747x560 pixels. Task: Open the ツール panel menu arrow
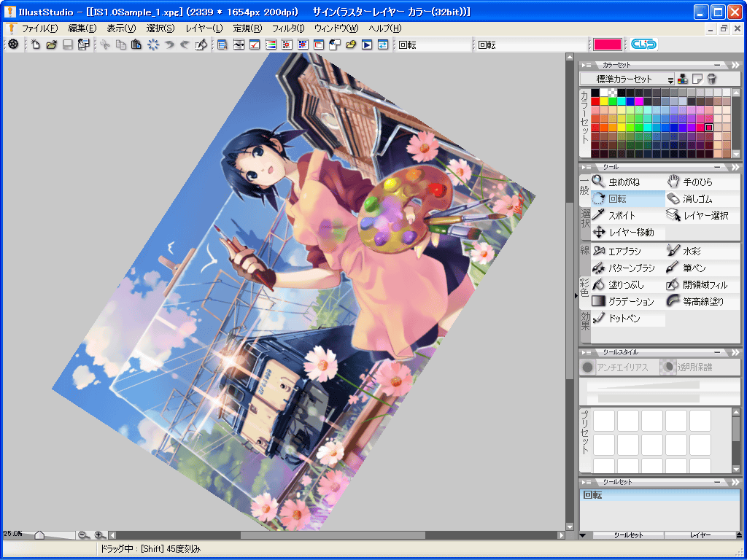(x=586, y=167)
